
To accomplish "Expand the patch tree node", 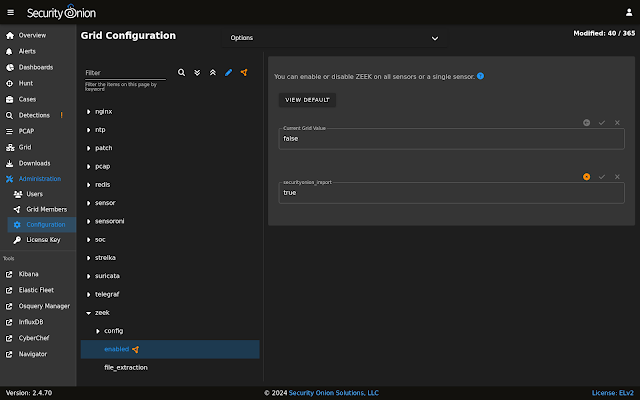I will (89, 148).
